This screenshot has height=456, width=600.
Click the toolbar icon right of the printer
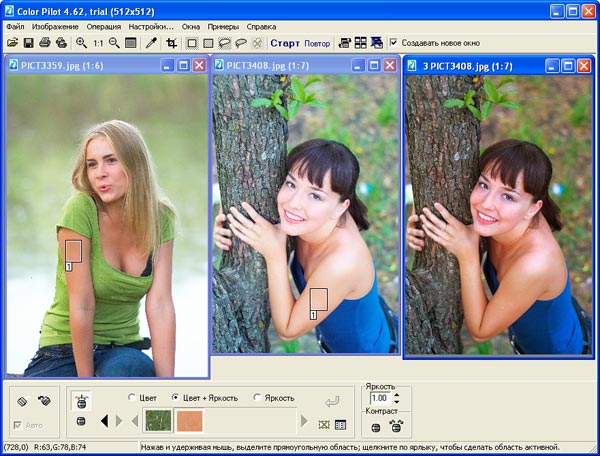tap(61, 43)
